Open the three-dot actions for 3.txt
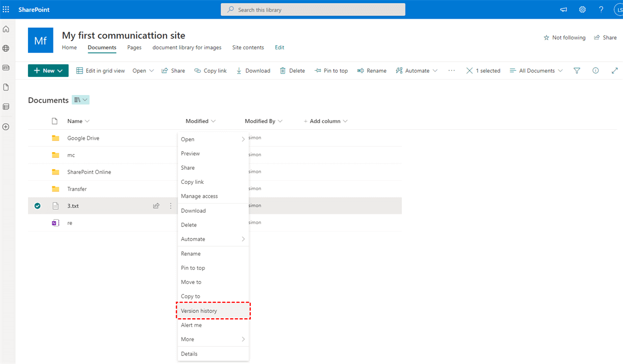623x364 pixels. [171, 206]
